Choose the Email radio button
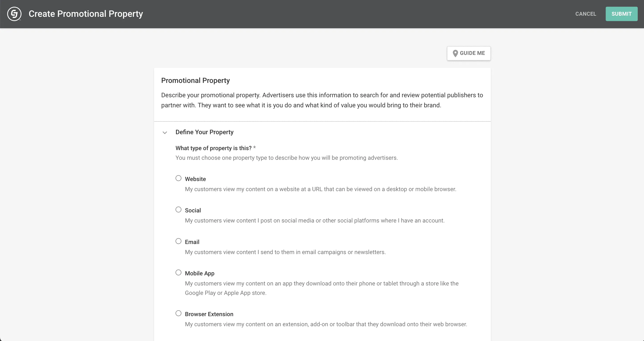This screenshot has height=341, width=644. pos(178,241)
